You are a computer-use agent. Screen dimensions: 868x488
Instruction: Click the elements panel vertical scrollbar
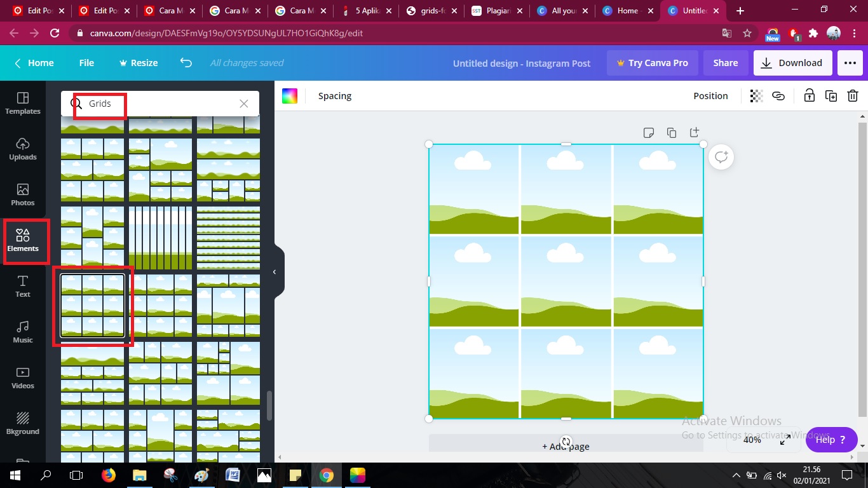[269, 405]
